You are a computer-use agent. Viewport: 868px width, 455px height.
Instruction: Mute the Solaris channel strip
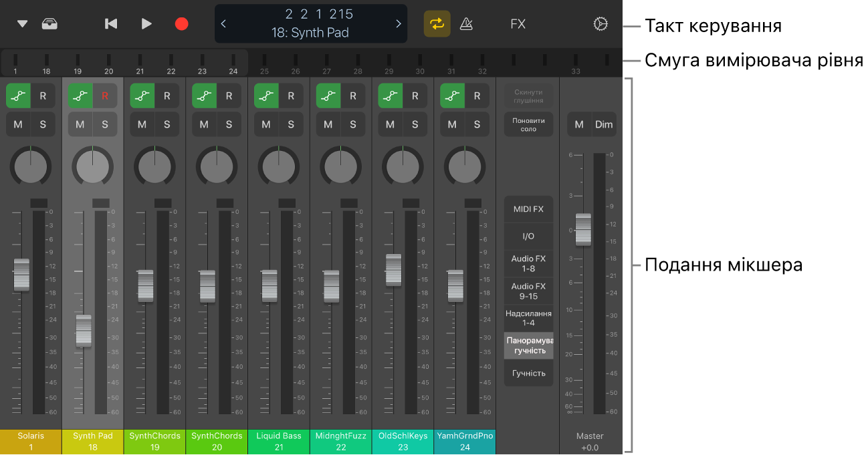point(18,124)
